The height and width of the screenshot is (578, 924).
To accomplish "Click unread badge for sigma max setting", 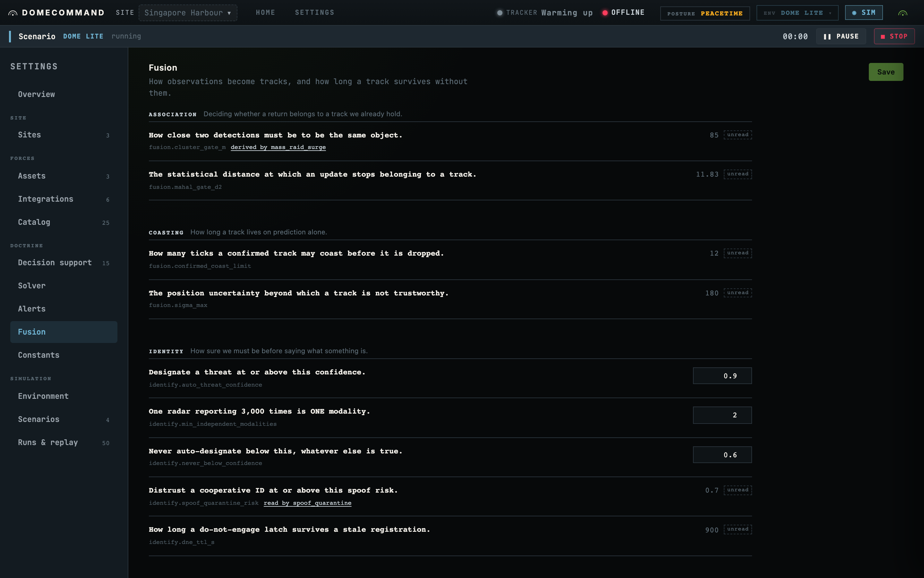I will click(738, 293).
